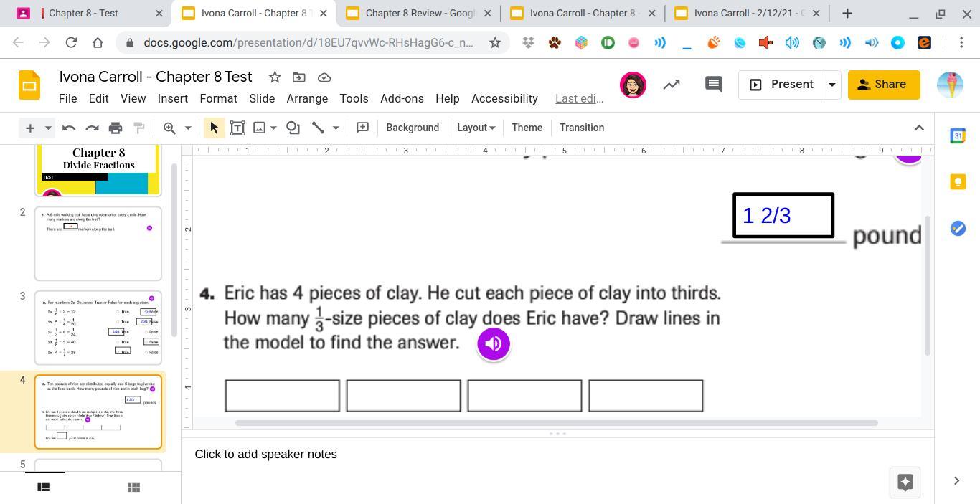Open the new slide layout dropdown arrow
The image size is (980, 504).
[48, 128]
